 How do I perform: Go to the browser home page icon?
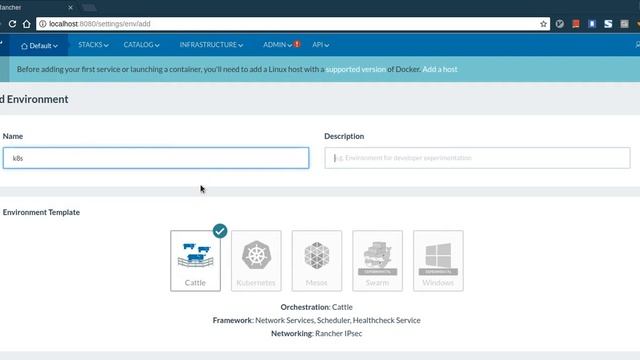click(x=27, y=24)
